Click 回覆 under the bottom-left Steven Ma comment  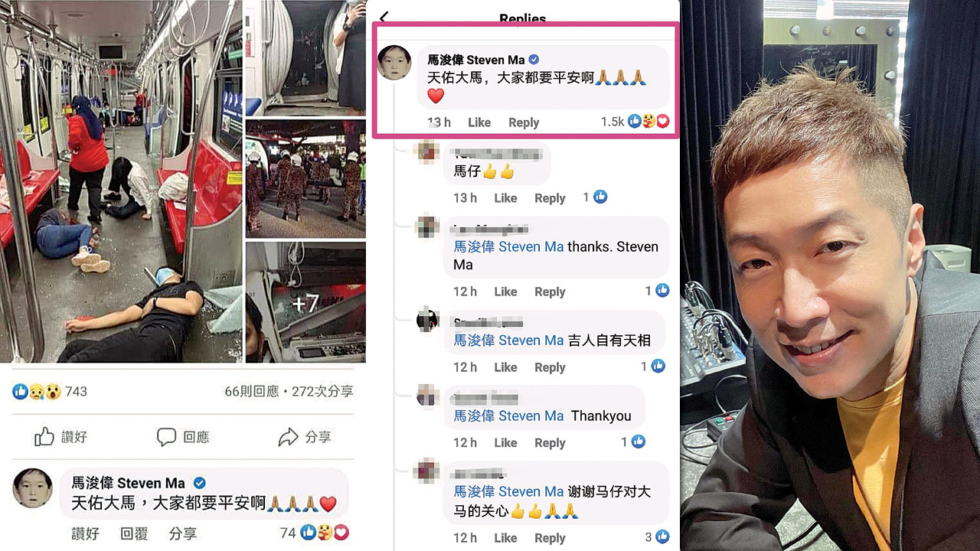[x=134, y=533]
